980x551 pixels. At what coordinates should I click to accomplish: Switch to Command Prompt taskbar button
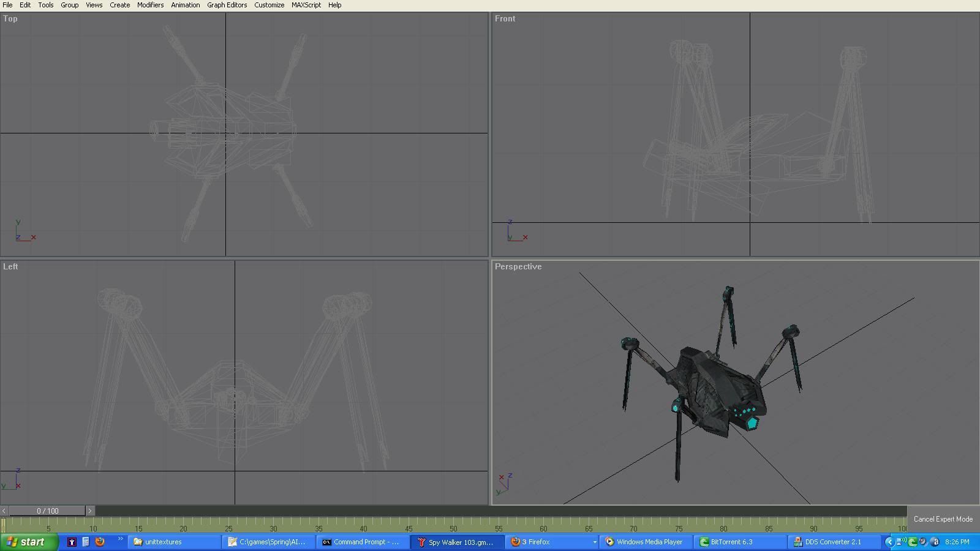[x=364, y=542]
